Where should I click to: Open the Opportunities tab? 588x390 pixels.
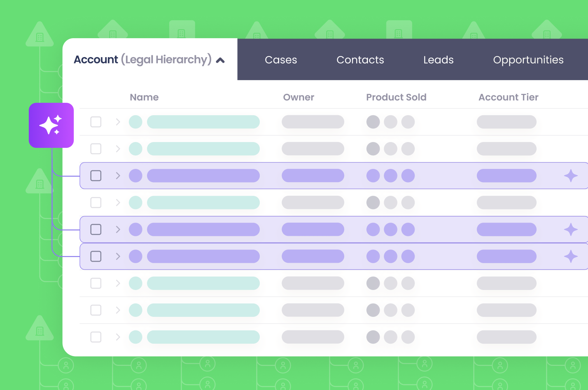click(528, 60)
